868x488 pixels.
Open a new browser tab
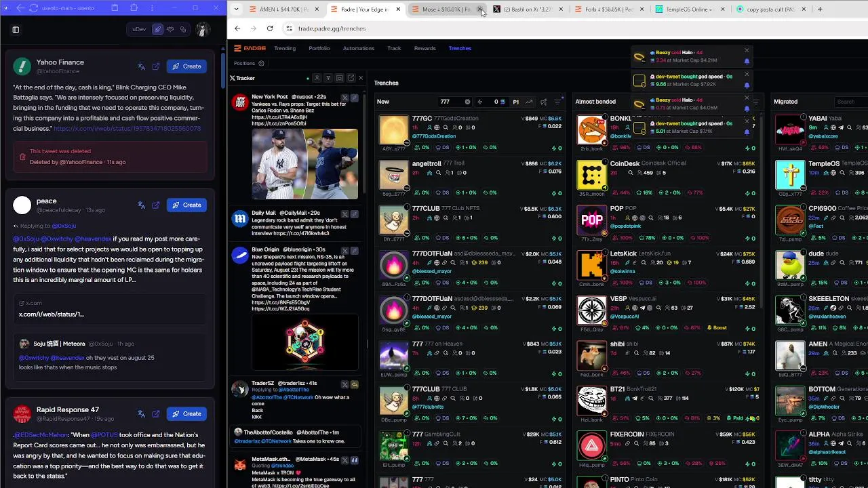tap(820, 9)
